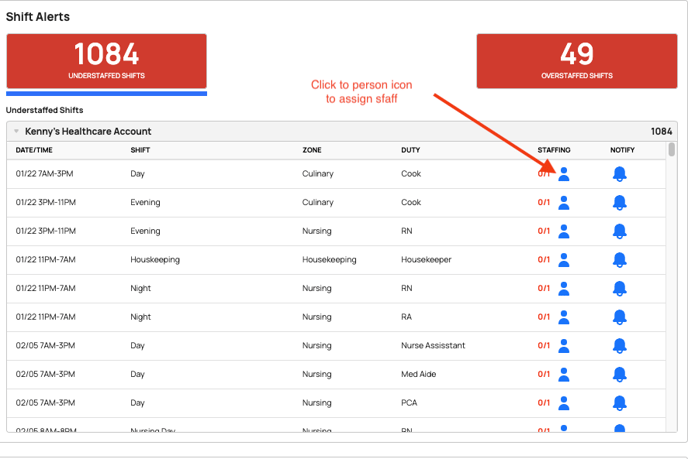The width and height of the screenshot is (688, 459).
Task: Click the 'Understaffed Shifts' section heading
Action: click(44, 110)
